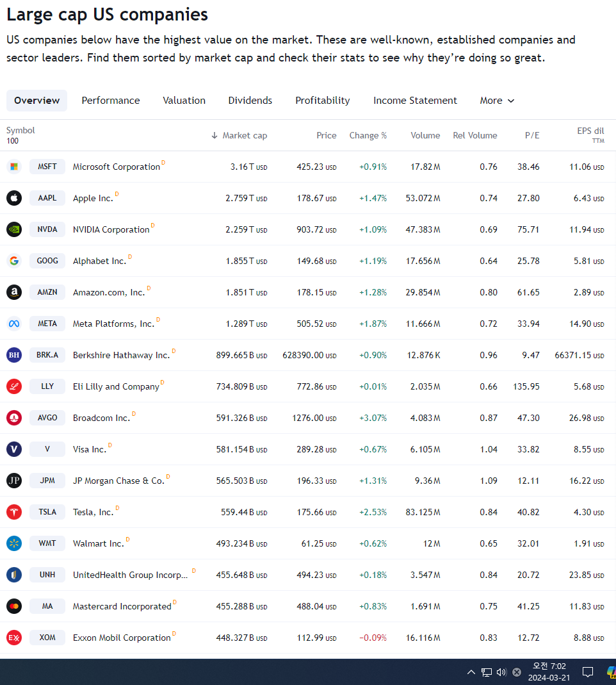Click the Mastercard logo icon

pos(14,606)
